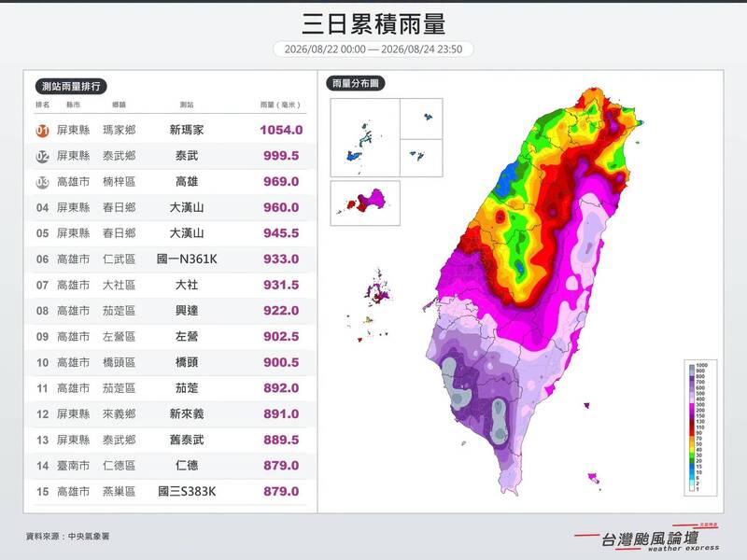
Task: Select station name 仁德 in row 14
Action: click(x=186, y=465)
